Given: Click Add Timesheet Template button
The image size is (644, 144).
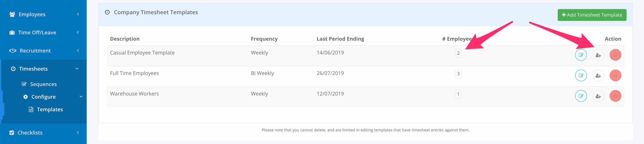Looking at the screenshot, I should pos(592,15).
